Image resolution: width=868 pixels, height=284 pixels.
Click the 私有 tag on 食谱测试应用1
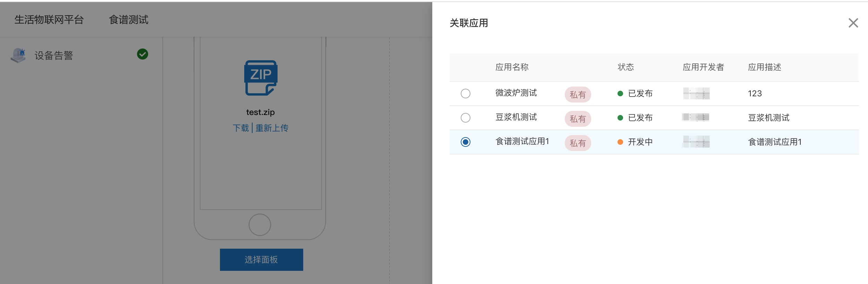[x=578, y=143]
